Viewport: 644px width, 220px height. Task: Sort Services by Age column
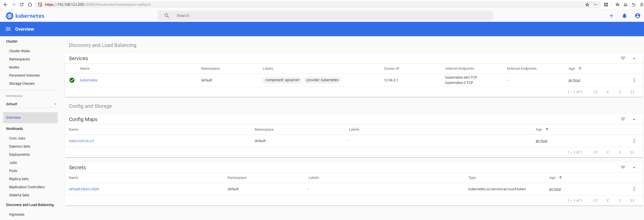pyautogui.click(x=572, y=69)
